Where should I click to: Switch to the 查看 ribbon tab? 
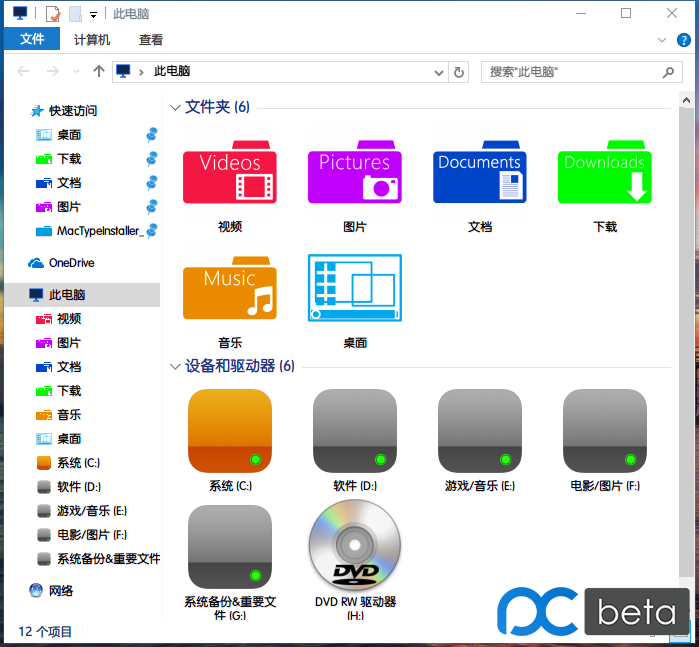pyautogui.click(x=151, y=40)
